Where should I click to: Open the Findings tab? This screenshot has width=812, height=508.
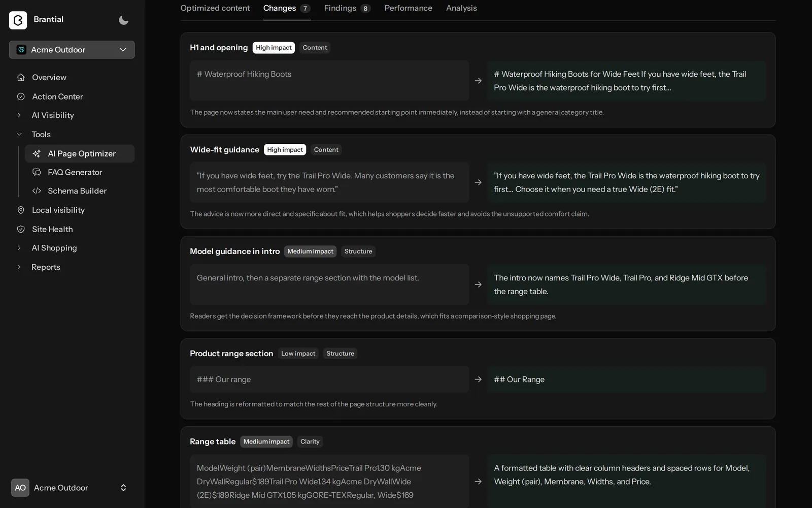347,8
